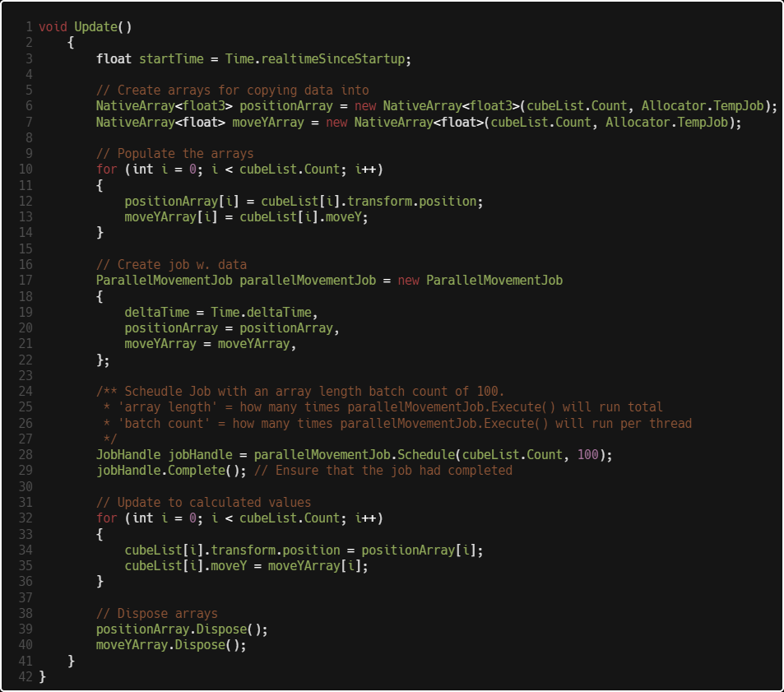The width and height of the screenshot is (784, 692).
Task: Click moveYArray[i] on line 35
Action: click(314, 566)
